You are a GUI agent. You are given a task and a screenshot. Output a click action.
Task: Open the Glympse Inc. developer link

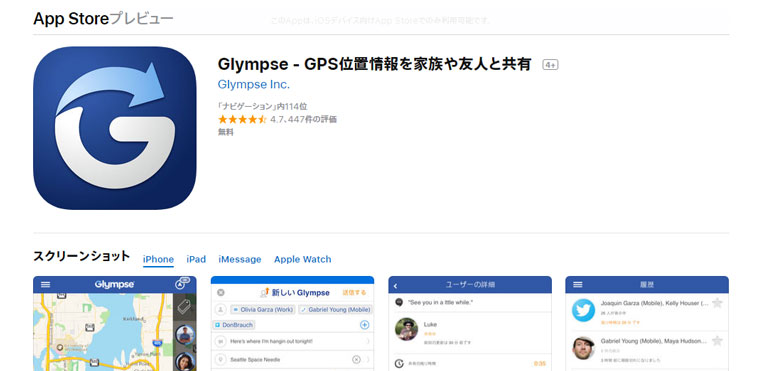coord(253,84)
